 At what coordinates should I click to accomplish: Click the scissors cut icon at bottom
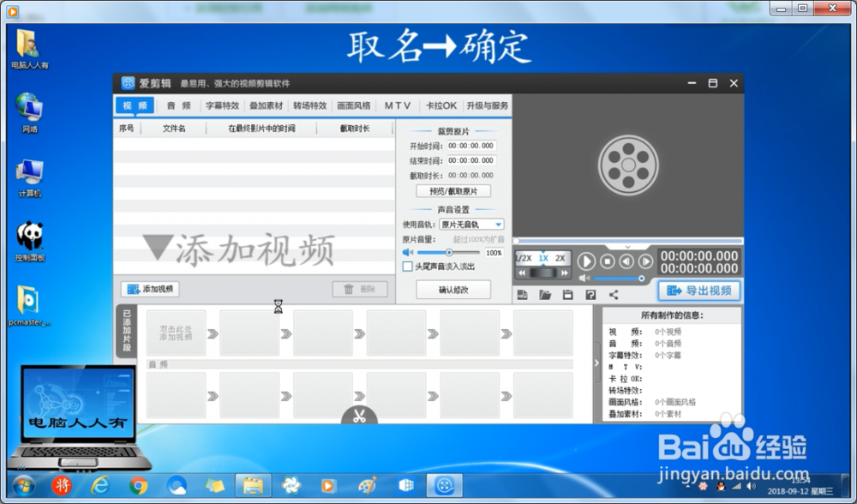359,416
